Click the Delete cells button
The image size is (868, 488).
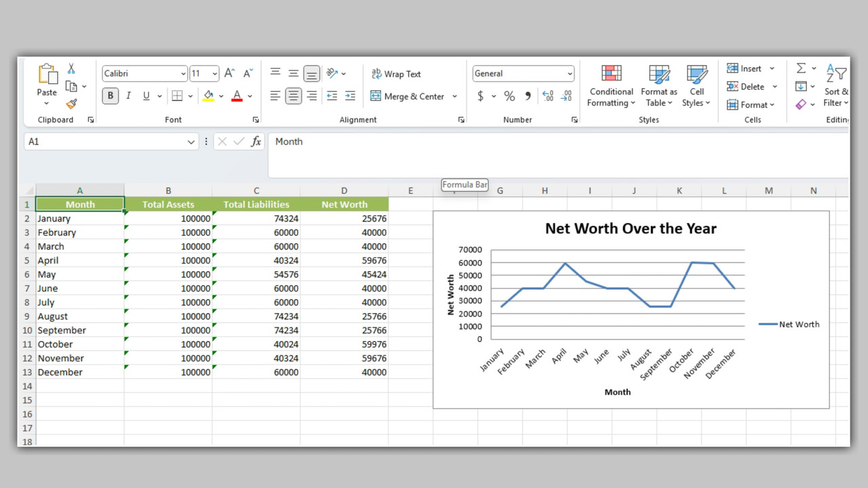(x=746, y=87)
